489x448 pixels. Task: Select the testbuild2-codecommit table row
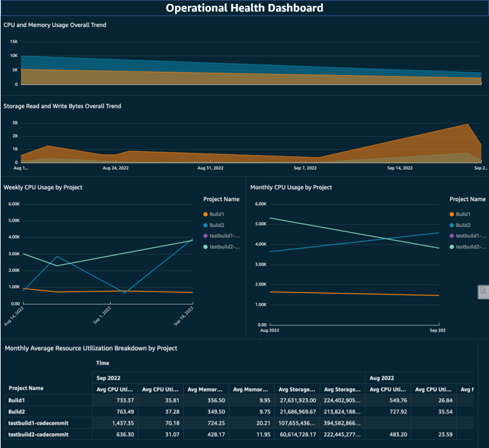coord(239,435)
